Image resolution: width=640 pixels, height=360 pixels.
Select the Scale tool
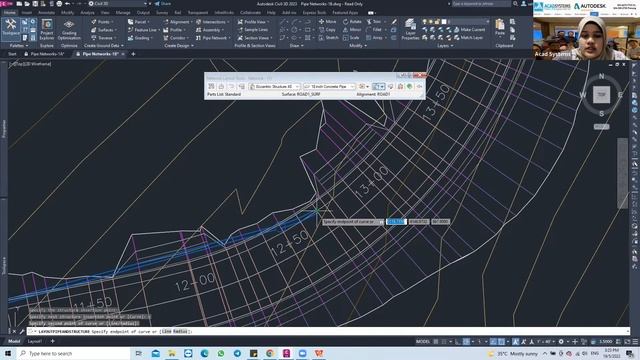coord(351,38)
